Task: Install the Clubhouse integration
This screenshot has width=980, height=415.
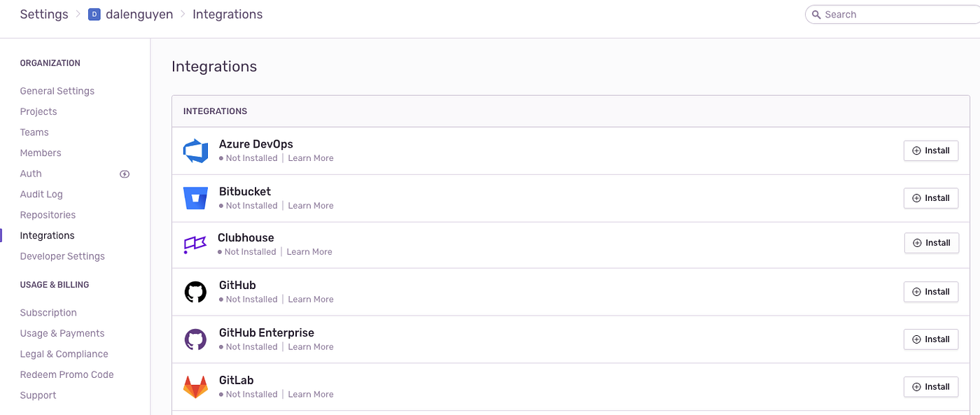Action: pos(932,243)
